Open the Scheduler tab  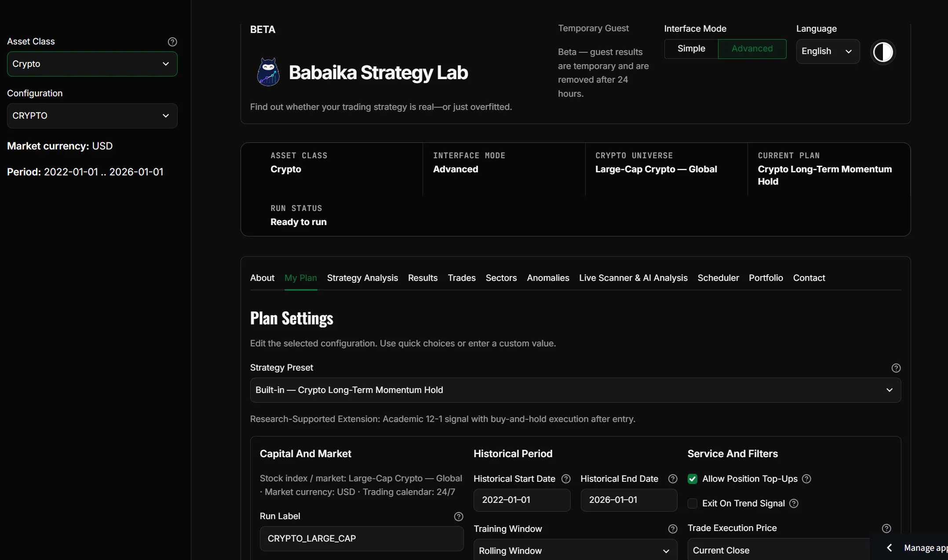coord(718,278)
